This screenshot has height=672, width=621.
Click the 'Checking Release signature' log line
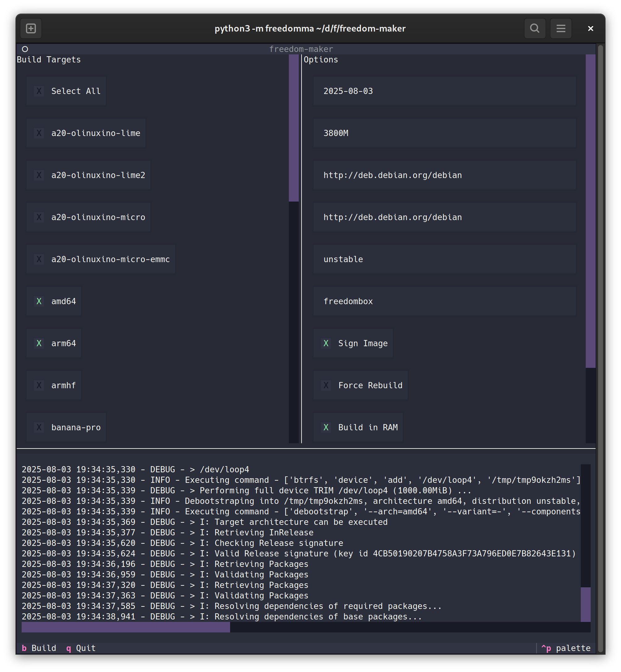coord(182,543)
